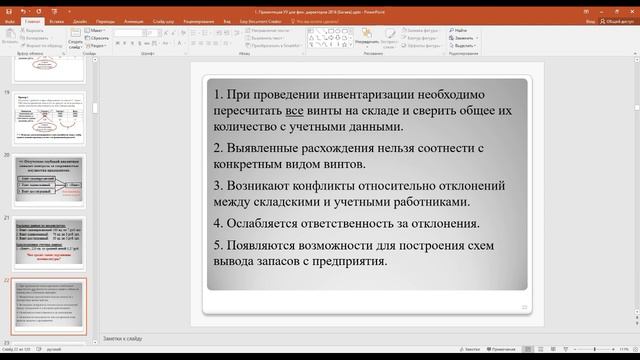Viewport: 640px width, 360px height.
Task: Open Эффекты фигуры dropdown
Action: coord(421,46)
